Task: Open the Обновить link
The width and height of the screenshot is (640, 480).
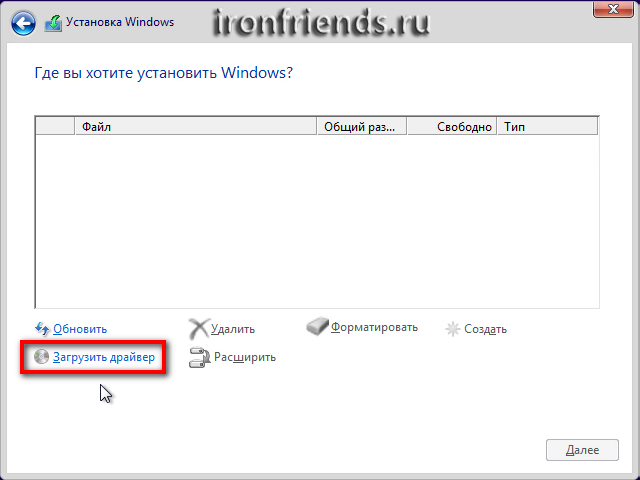Action: [80, 329]
